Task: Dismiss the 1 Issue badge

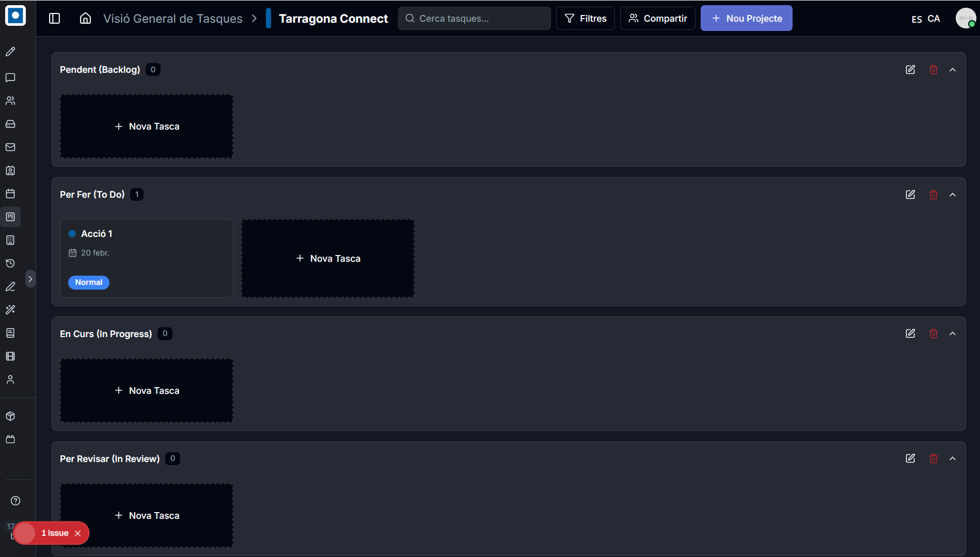Action: pos(78,533)
